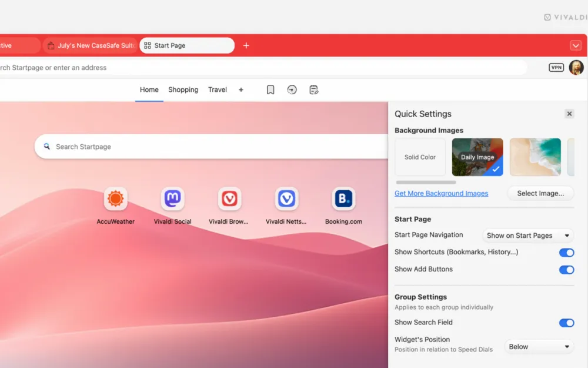The width and height of the screenshot is (588, 368).
Task: Open the user profile avatar
Action: [x=576, y=68]
